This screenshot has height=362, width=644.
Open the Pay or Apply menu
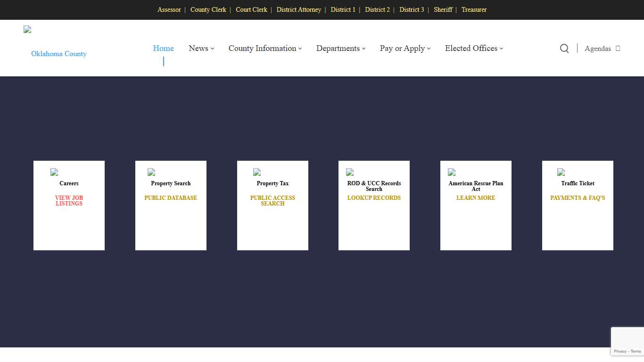pos(405,49)
